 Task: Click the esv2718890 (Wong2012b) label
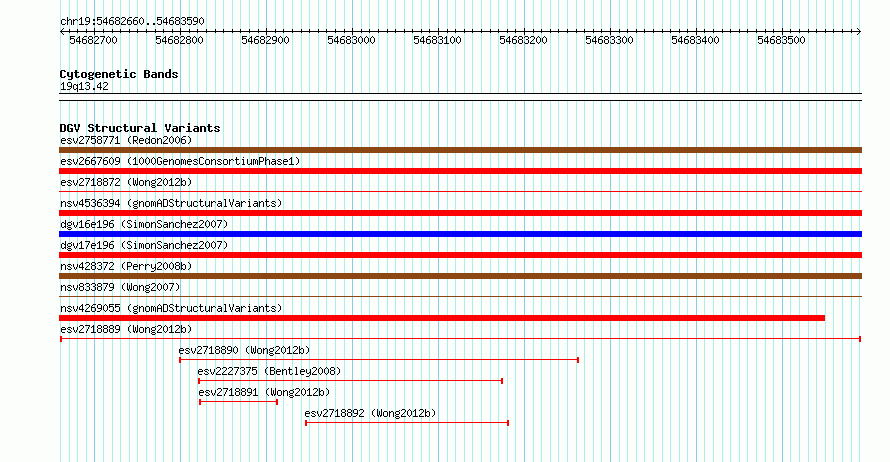pyautogui.click(x=244, y=350)
